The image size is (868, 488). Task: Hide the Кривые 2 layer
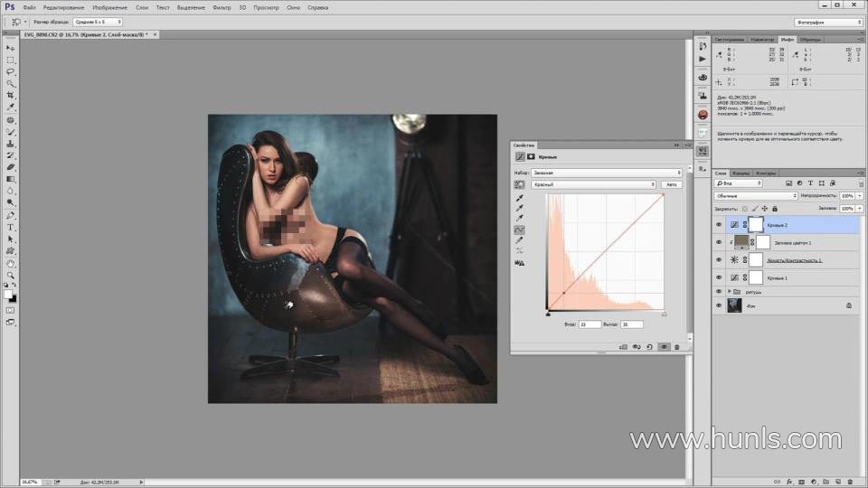pos(719,225)
